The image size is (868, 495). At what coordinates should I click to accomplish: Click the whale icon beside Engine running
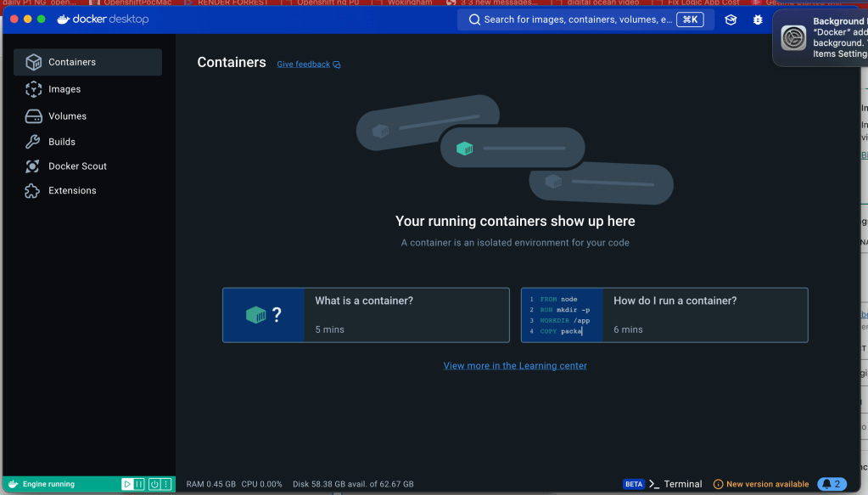point(14,484)
